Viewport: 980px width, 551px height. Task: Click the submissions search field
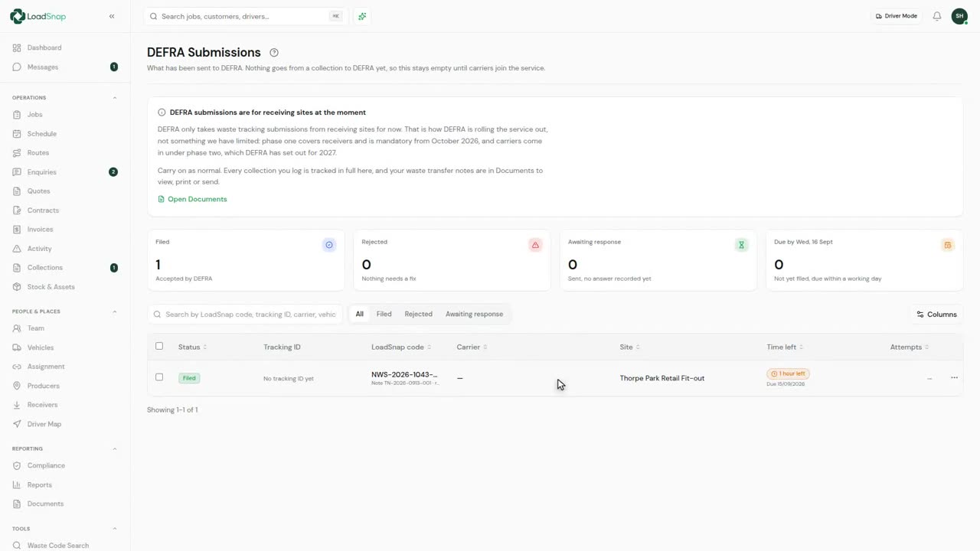pyautogui.click(x=245, y=315)
